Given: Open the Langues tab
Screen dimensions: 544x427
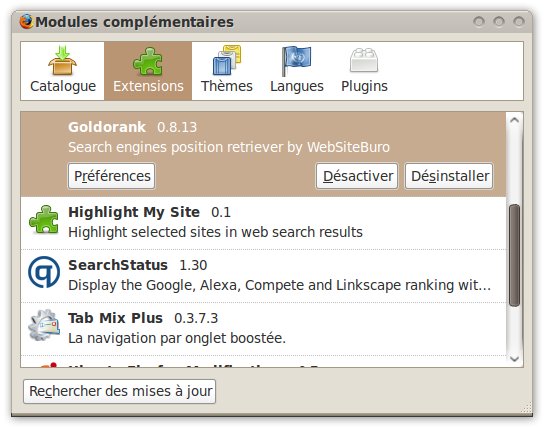Looking at the screenshot, I should (297, 71).
